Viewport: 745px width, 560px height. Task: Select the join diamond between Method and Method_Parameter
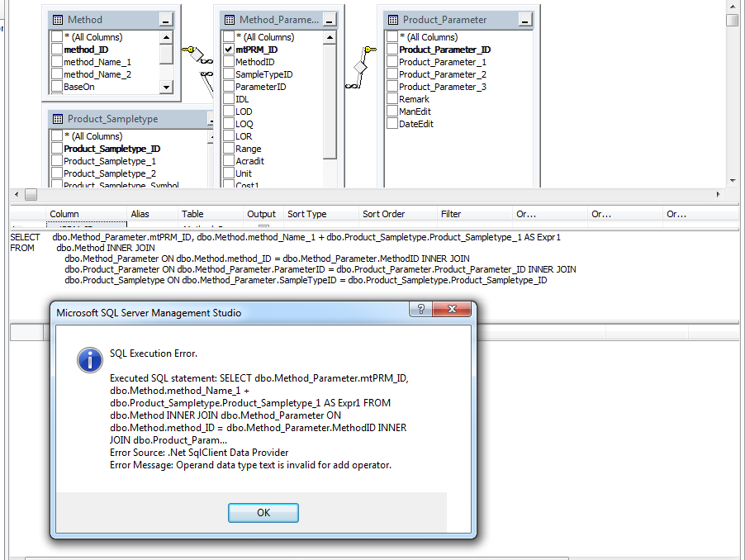[x=197, y=55]
